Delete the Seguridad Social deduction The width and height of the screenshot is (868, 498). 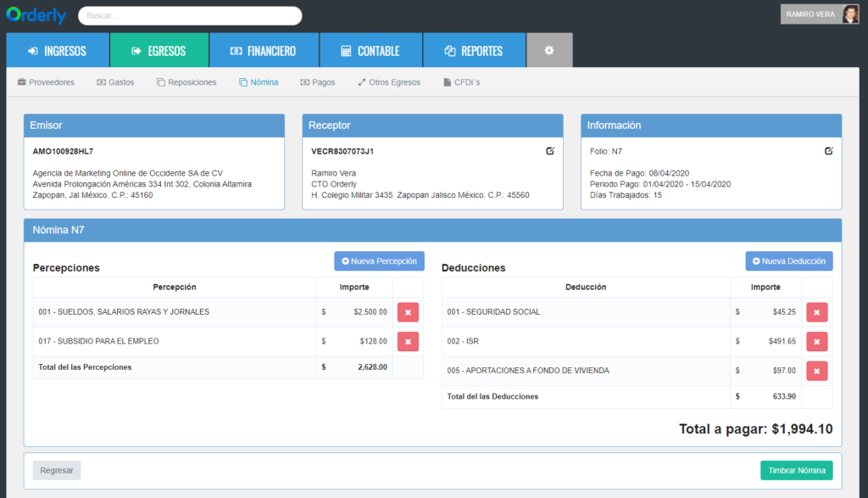click(x=816, y=312)
